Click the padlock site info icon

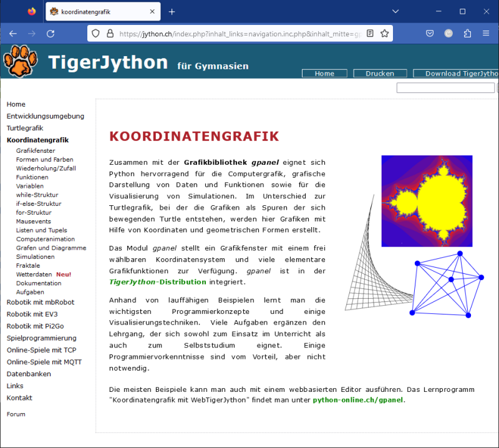[110, 34]
